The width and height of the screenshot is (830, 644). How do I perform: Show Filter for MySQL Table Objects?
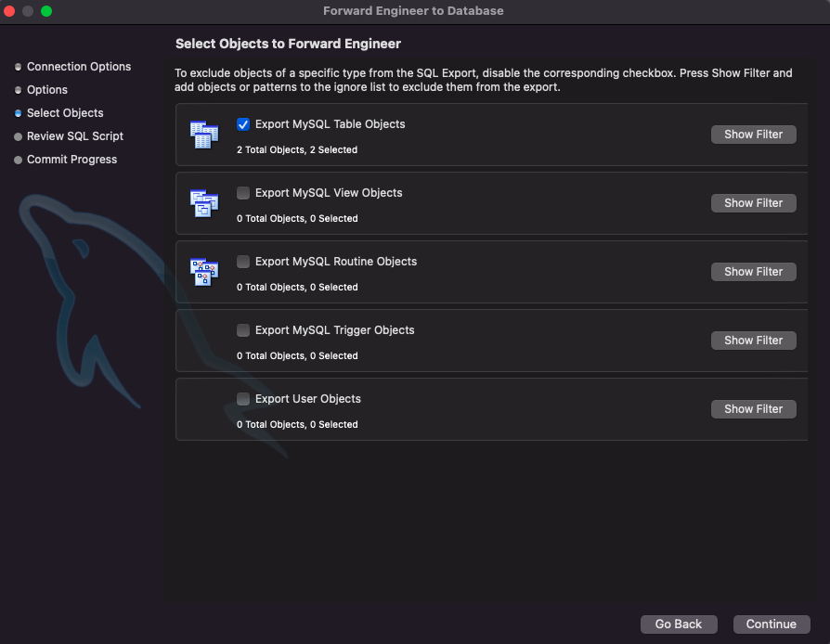[753, 135]
